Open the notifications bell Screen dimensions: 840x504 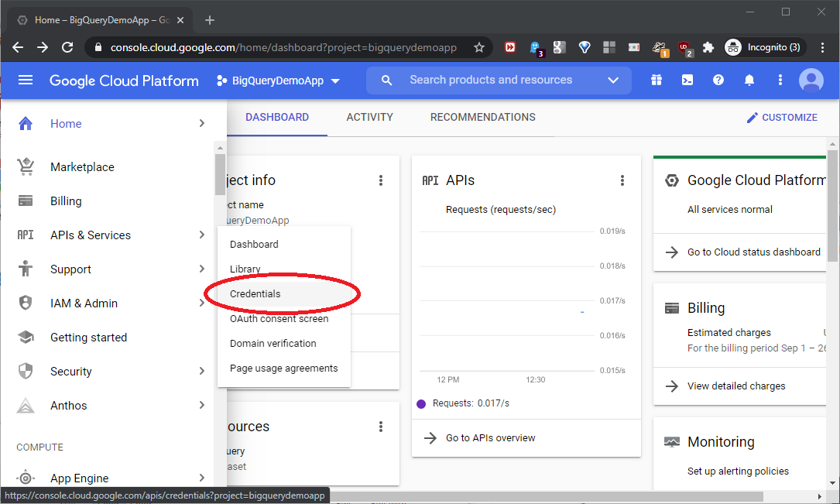click(749, 81)
